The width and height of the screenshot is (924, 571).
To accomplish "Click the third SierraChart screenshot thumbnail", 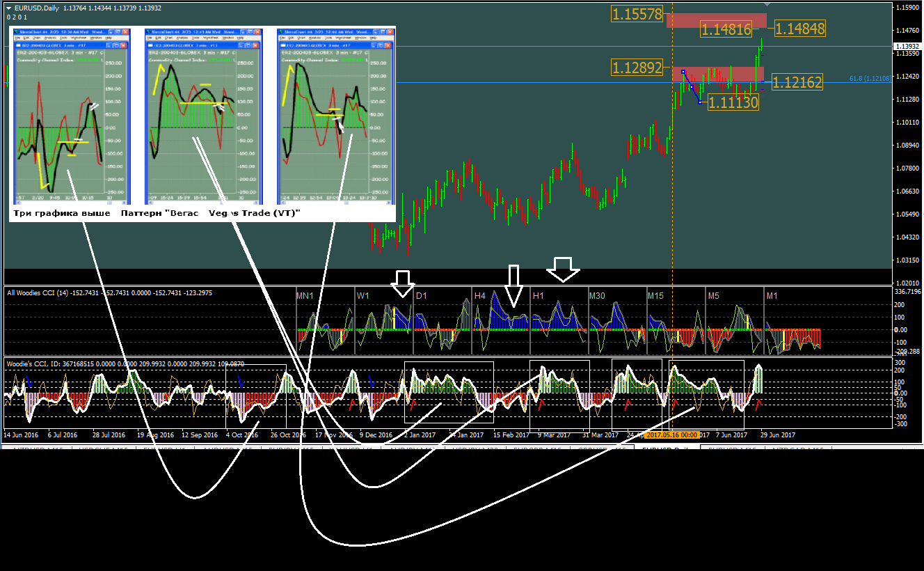I will point(335,115).
